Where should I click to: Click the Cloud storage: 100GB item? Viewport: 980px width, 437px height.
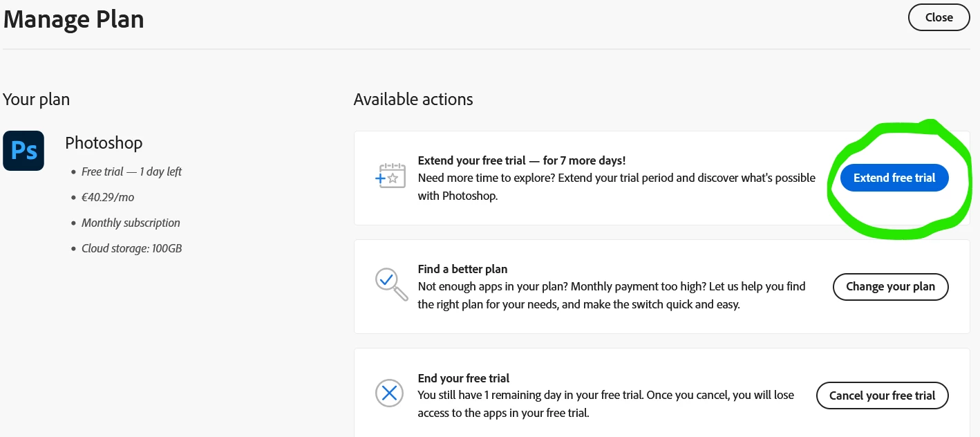[x=131, y=248]
